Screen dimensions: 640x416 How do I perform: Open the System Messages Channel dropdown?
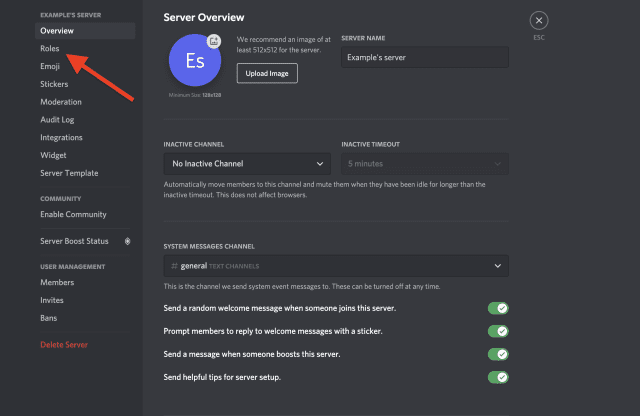[336, 265]
